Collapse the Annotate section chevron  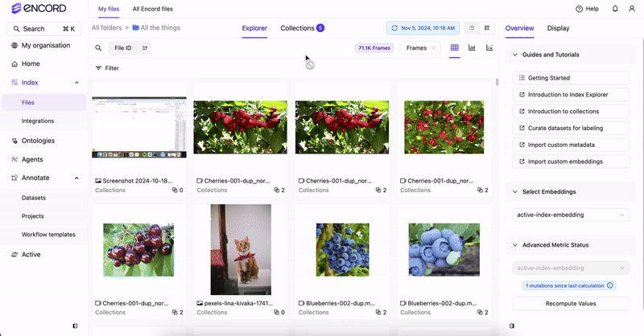[76, 178]
